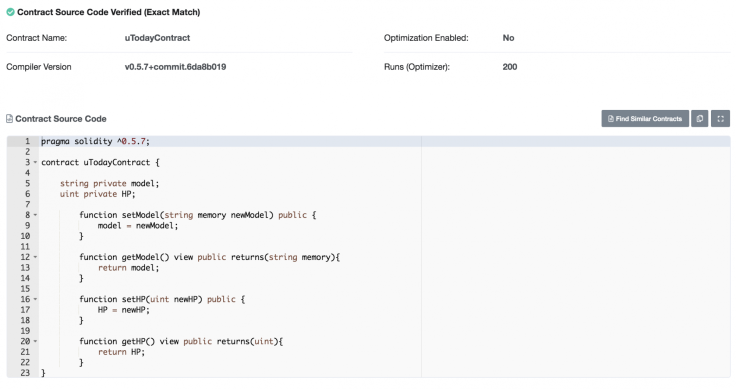Click the function getModel declaration line
Viewport: 736px width, 389px height.
[209, 257]
